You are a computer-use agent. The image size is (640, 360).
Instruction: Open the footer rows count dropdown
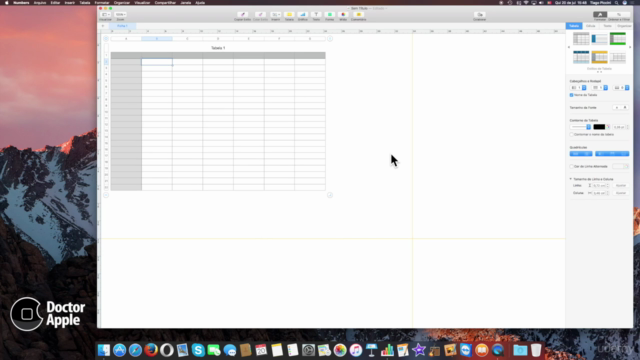coord(621,88)
